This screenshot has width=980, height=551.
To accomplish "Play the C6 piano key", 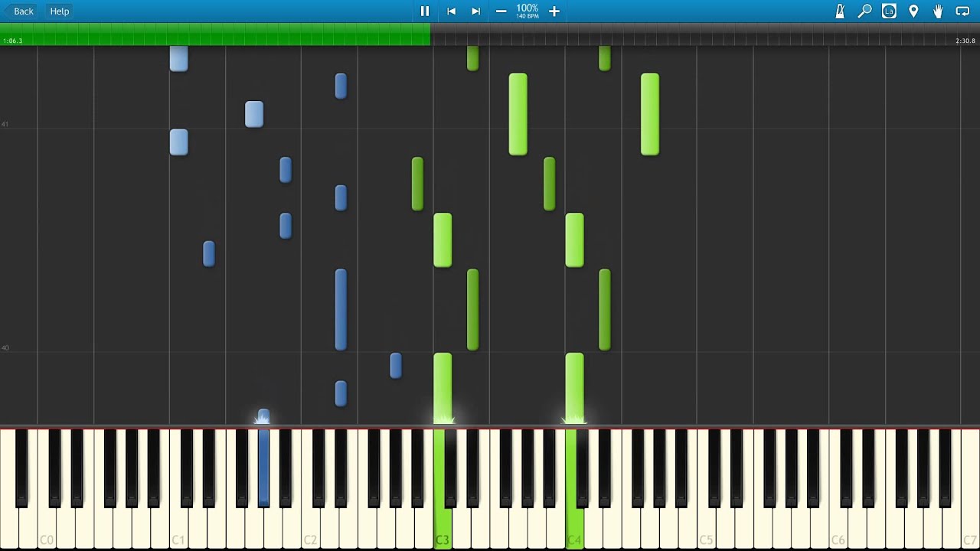I will (x=838, y=528).
